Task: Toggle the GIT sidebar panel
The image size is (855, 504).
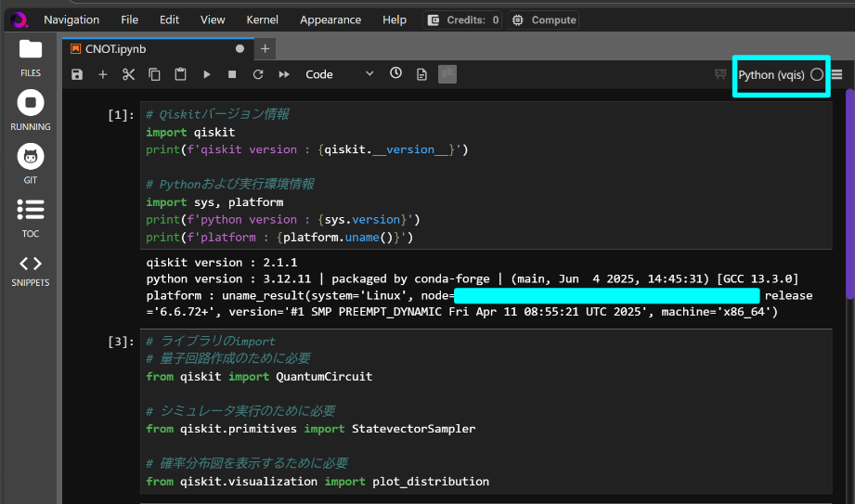Action: tap(31, 162)
